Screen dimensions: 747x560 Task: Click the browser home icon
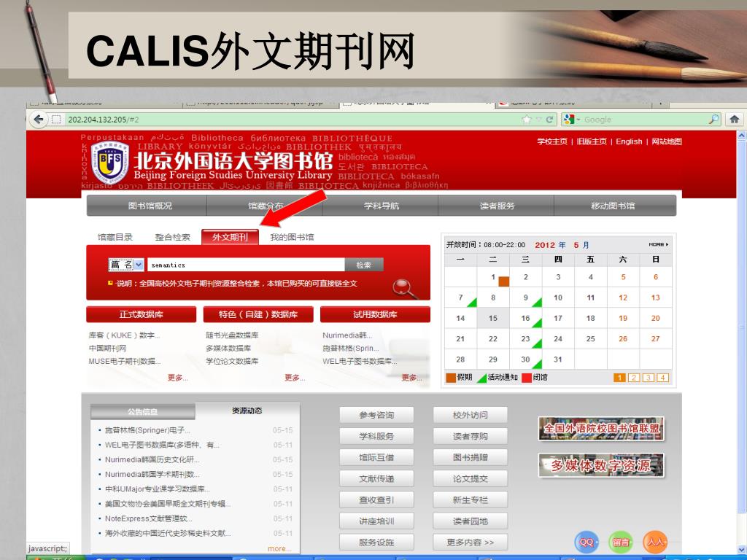734,119
